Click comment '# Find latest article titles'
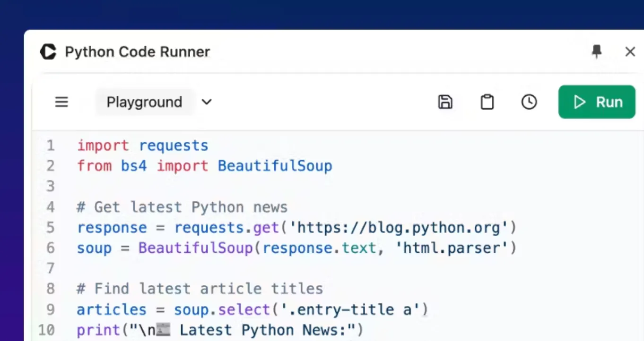The image size is (644, 341). pos(200,289)
